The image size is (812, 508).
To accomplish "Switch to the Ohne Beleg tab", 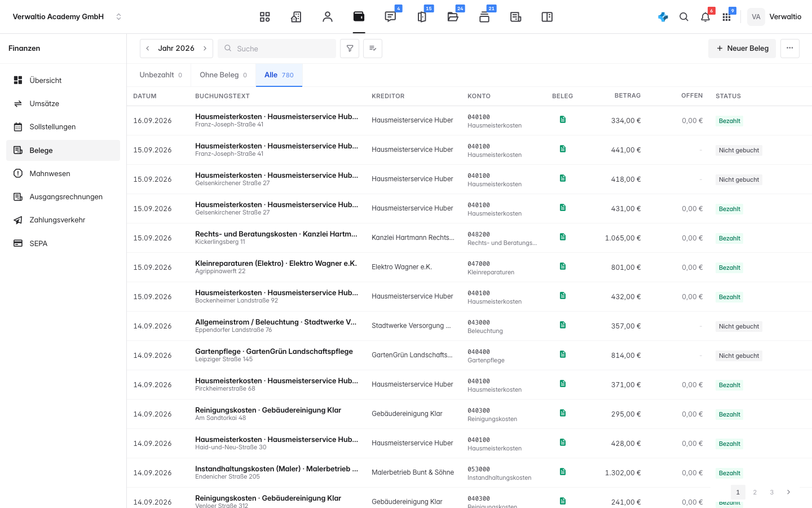I will click(223, 75).
